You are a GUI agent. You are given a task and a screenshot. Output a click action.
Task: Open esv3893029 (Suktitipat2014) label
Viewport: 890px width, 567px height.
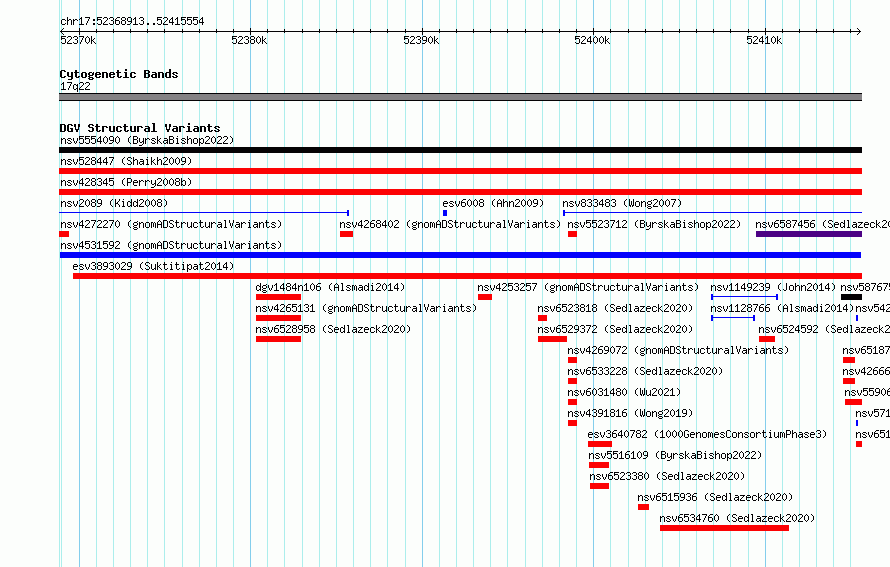pos(153,266)
